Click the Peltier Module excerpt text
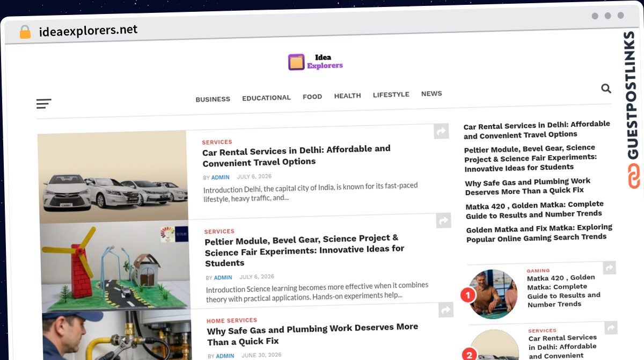This screenshot has width=644, height=360. coord(317,291)
